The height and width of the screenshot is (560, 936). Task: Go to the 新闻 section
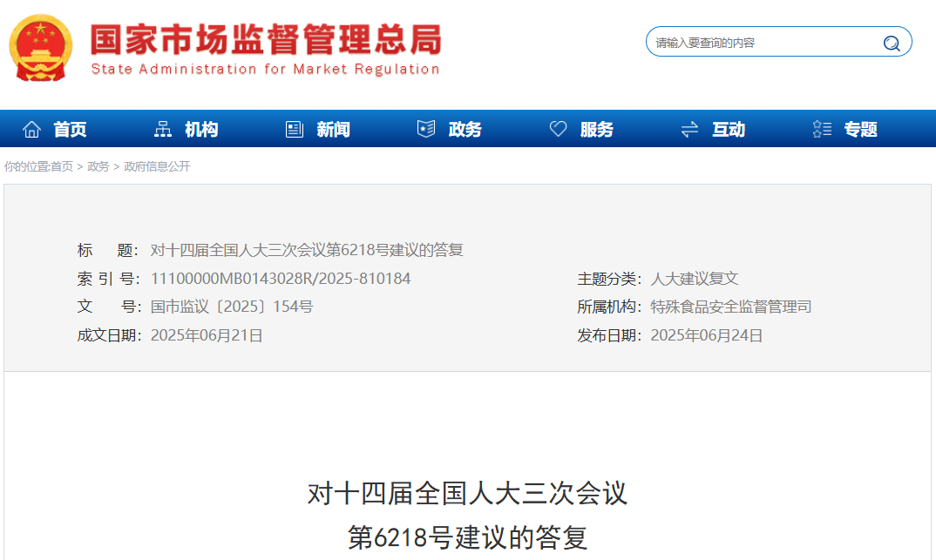point(333,130)
